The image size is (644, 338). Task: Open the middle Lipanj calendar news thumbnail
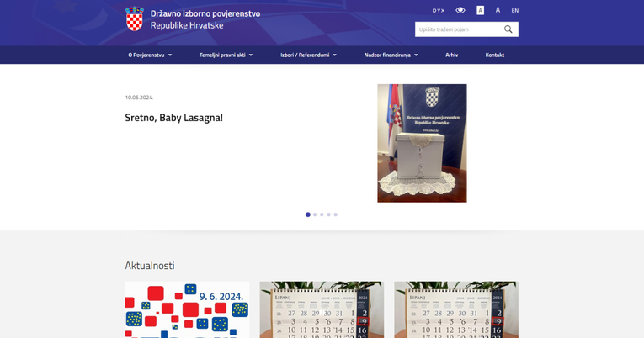(322, 309)
